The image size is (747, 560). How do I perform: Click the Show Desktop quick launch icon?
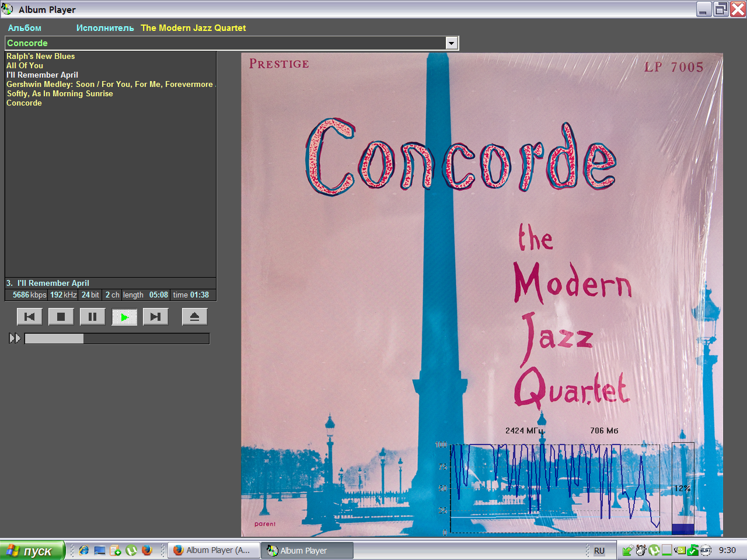[x=100, y=550]
